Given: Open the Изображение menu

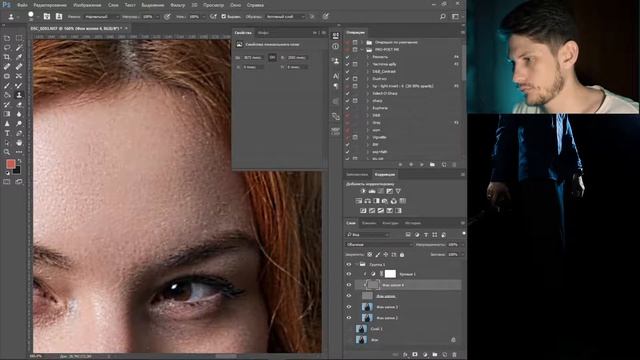Looking at the screenshot, I should click(x=87, y=5).
